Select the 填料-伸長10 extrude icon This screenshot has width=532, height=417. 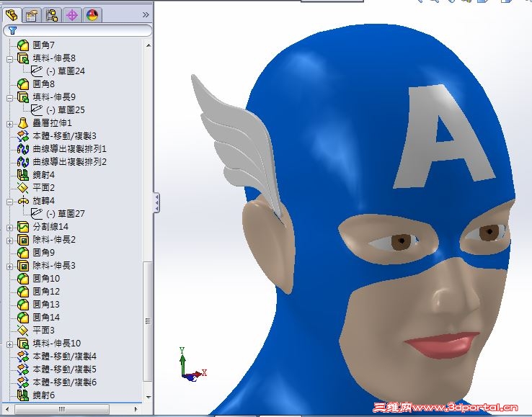23,344
